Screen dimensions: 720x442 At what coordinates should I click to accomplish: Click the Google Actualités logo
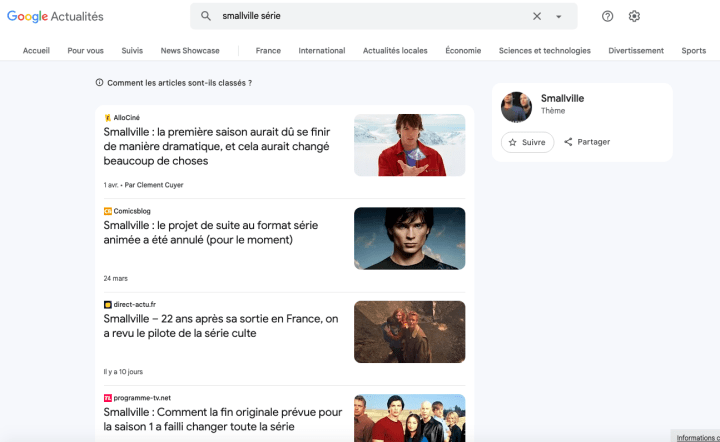(x=55, y=17)
